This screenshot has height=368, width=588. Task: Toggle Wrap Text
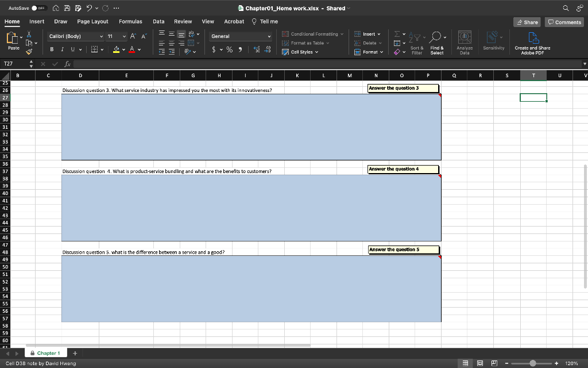[x=191, y=34]
